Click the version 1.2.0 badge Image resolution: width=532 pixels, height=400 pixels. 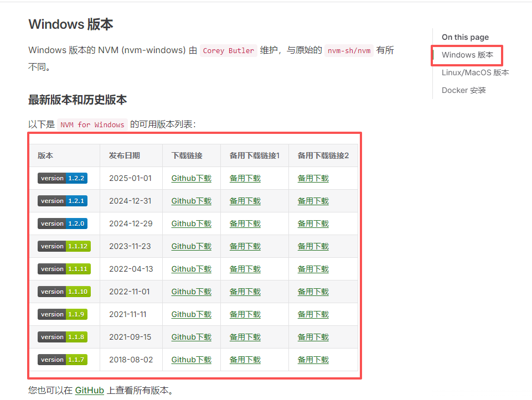pyautogui.click(x=63, y=224)
